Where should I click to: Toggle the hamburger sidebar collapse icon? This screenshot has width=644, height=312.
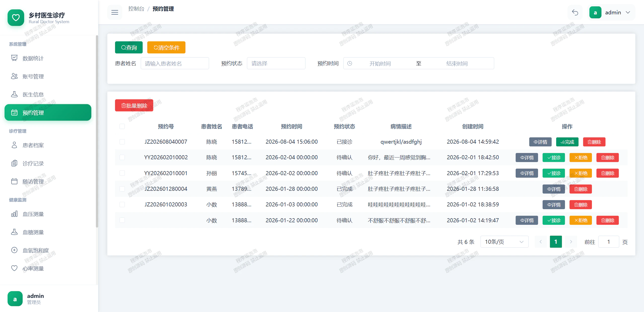pos(115,12)
